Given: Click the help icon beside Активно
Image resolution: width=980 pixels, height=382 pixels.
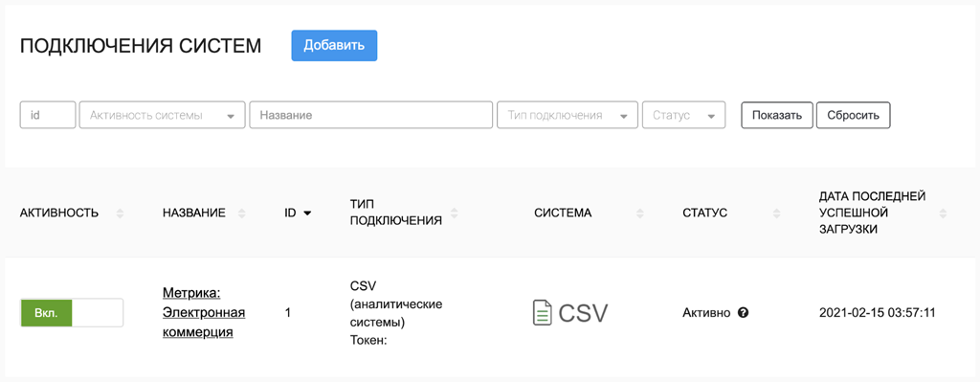Looking at the screenshot, I should click(x=743, y=313).
